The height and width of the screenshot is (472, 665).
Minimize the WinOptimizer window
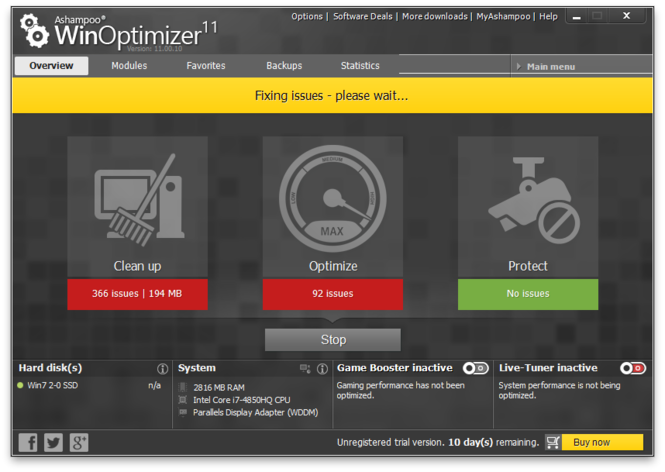(576, 17)
